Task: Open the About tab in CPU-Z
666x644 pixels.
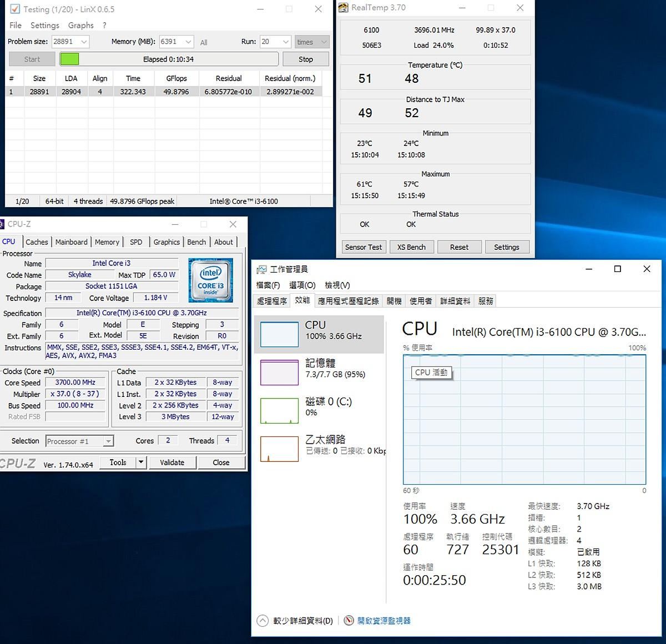Action: 224,242
